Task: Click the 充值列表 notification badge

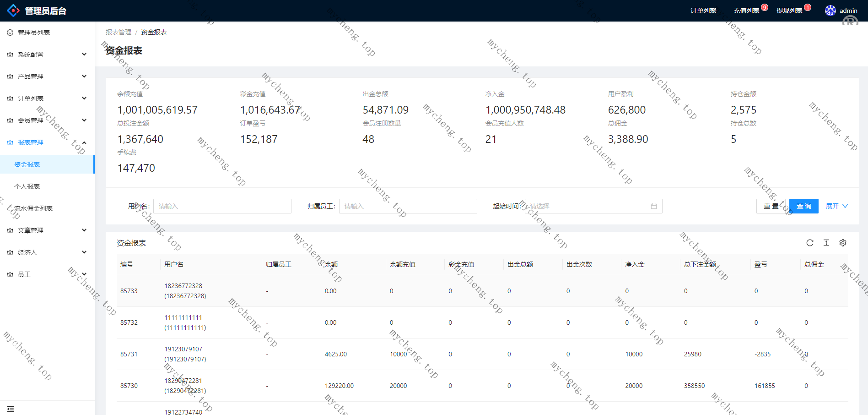Action: tap(764, 7)
